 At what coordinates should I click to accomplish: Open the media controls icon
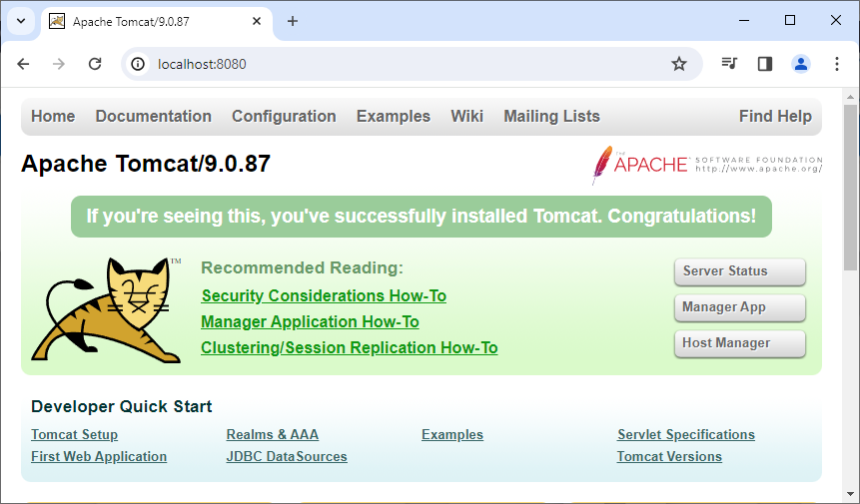729,64
